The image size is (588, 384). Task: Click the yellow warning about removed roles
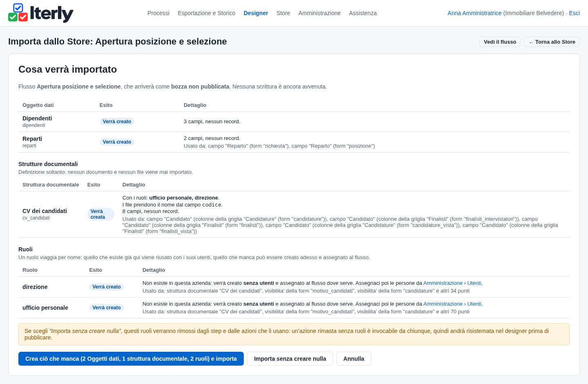[294, 334]
